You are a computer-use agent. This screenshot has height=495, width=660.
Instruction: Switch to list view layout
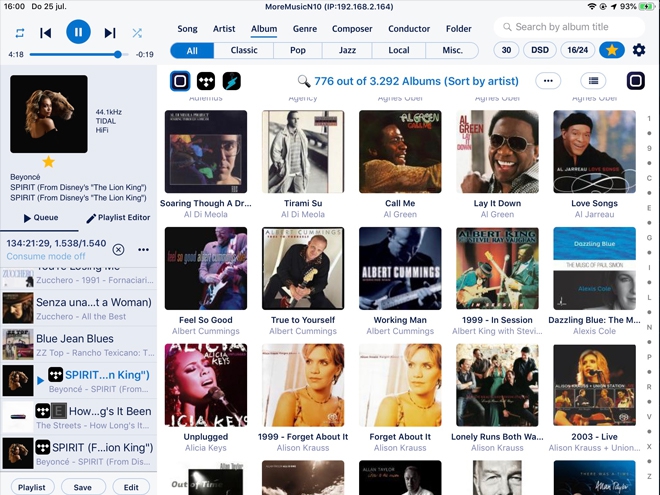pyautogui.click(x=593, y=81)
